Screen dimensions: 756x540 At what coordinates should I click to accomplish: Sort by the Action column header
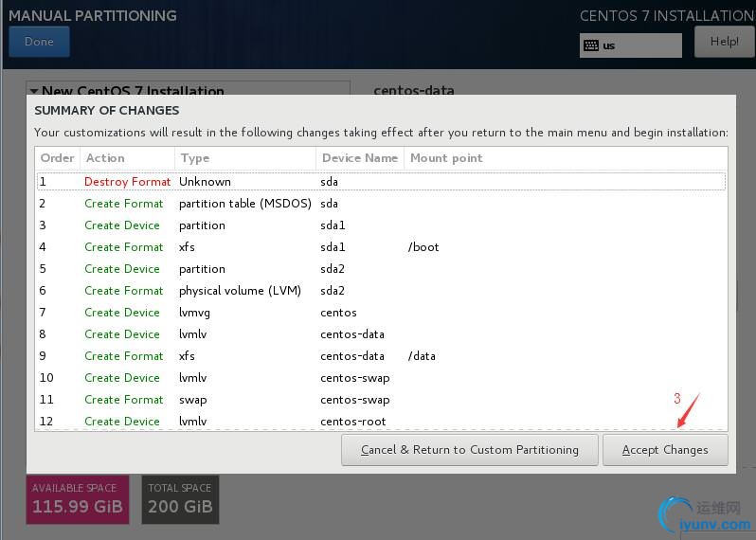(x=127, y=158)
